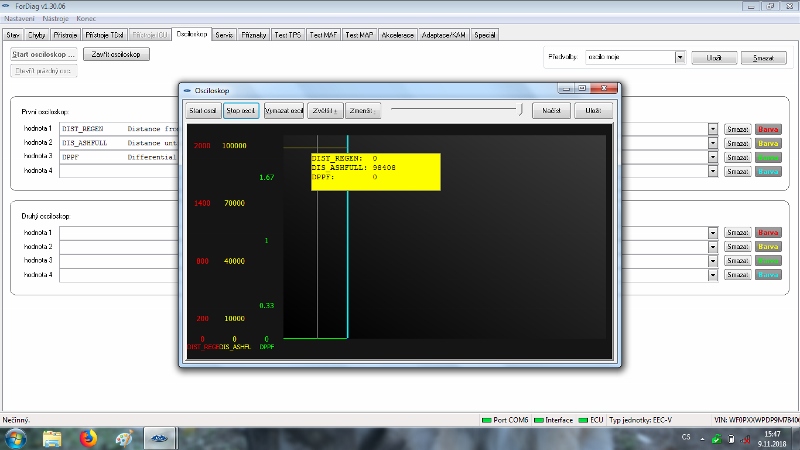
Task: Open the Paint palette taskbar icon
Action: pyautogui.click(x=123, y=438)
